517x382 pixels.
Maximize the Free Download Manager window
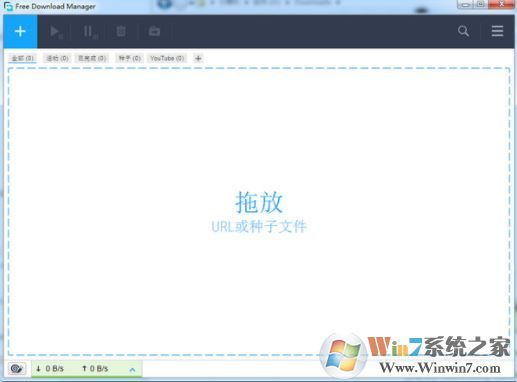481,4
